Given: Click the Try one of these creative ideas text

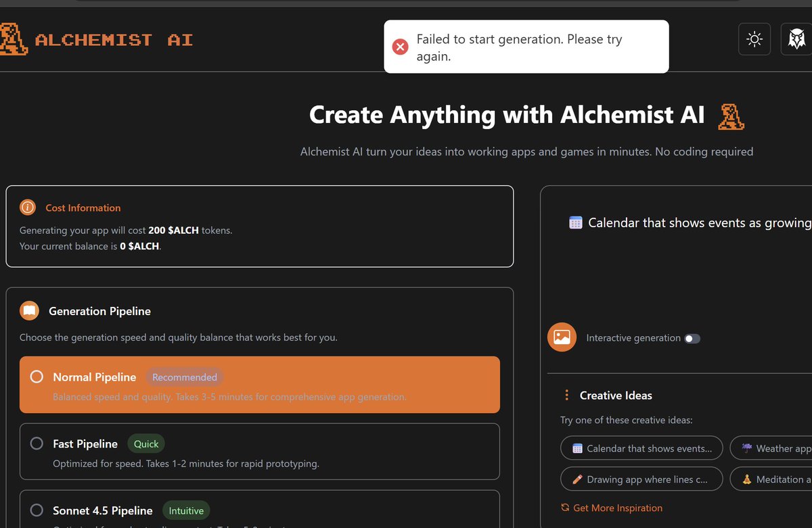Looking at the screenshot, I should coord(627,420).
